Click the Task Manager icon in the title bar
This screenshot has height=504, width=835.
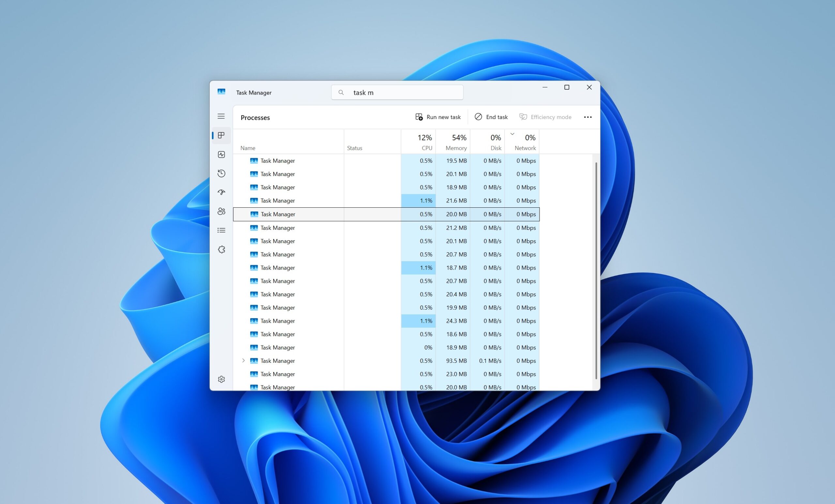(221, 92)
